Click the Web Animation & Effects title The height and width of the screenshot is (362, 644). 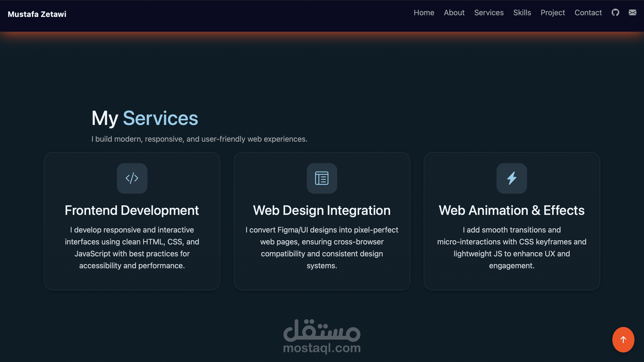tap(512, 210)
